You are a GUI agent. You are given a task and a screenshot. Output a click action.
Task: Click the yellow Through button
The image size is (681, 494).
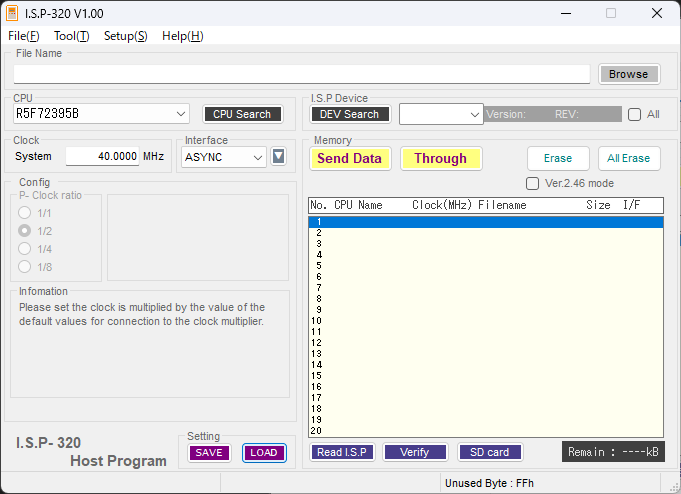click(440, 158)
